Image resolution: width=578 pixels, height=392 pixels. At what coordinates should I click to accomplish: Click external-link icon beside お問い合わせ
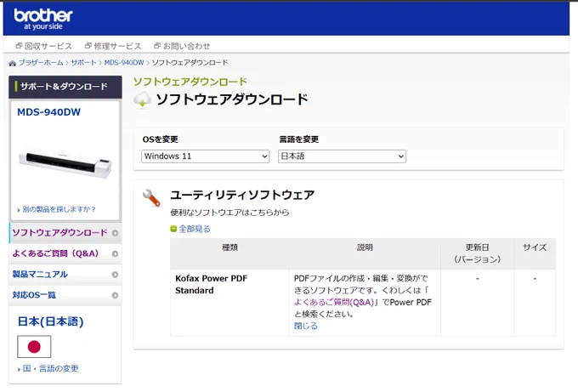pyautogui.click(x=157, y=46)
